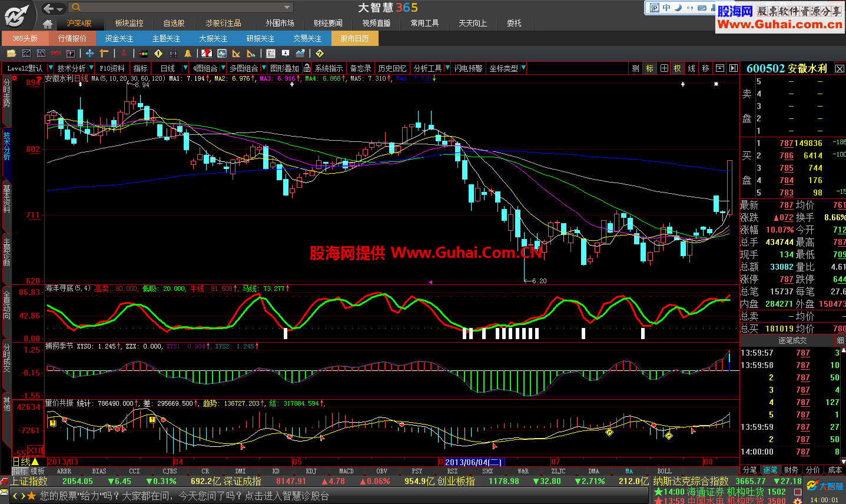846x504 pixels.
Task: Click the traffic light signal icon
Action: point(143,54)
